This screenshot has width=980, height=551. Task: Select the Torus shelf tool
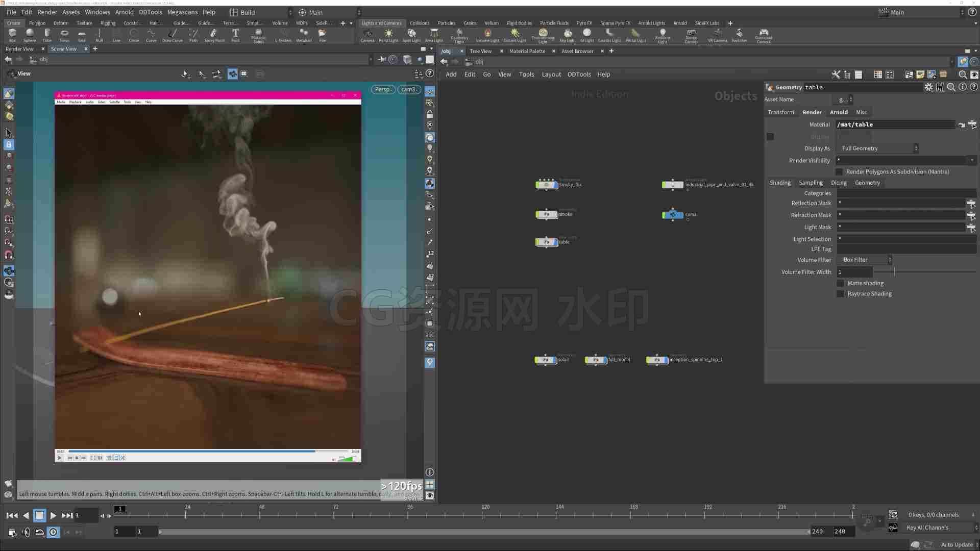pos(64,35)
